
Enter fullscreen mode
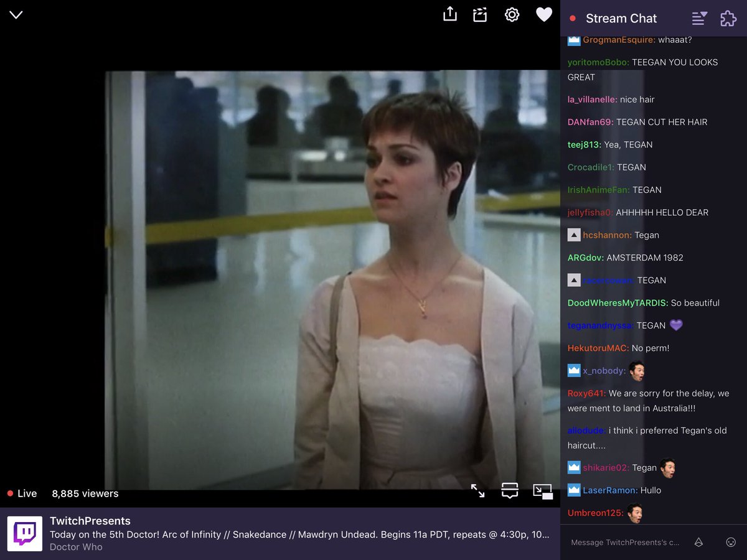478,491
